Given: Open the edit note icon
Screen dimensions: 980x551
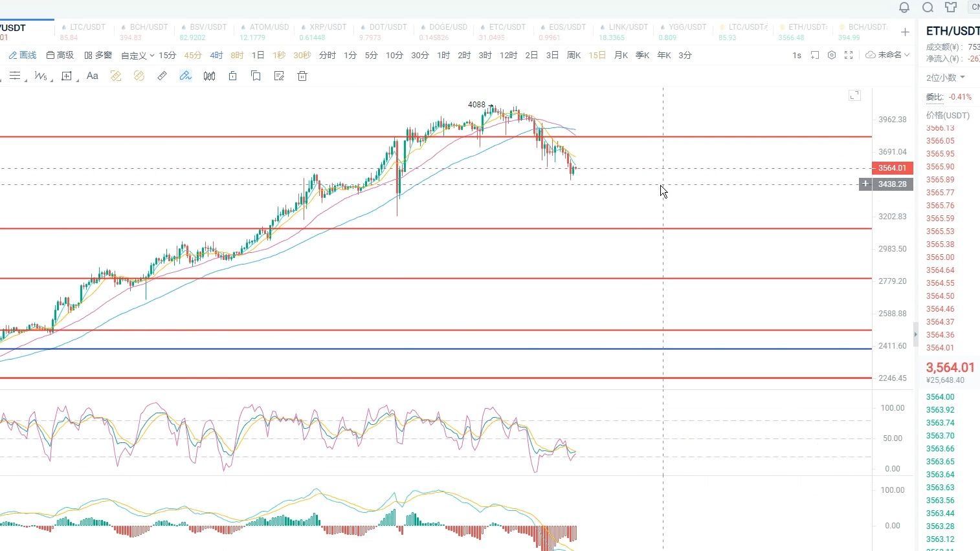Looking at the screenshot, I should [x=279, y=76].
